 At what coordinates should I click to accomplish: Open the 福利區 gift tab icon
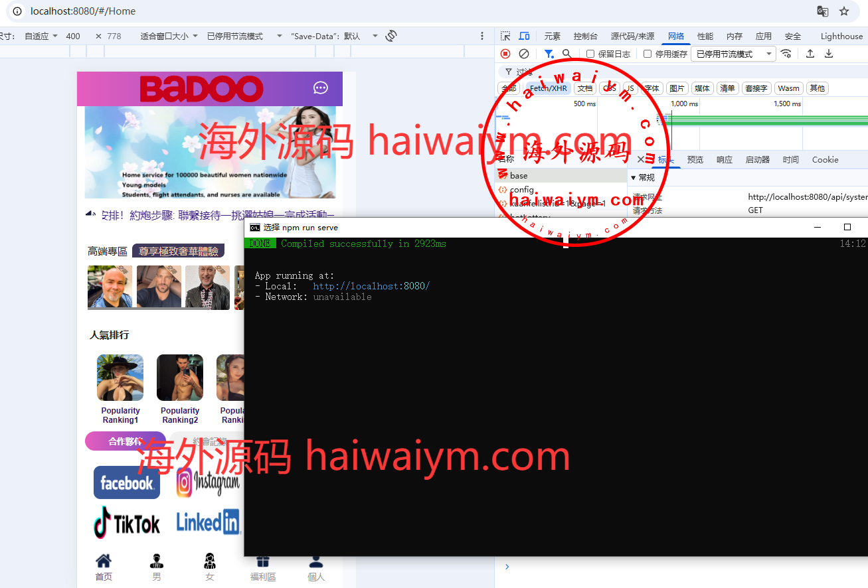pos(263,561)
